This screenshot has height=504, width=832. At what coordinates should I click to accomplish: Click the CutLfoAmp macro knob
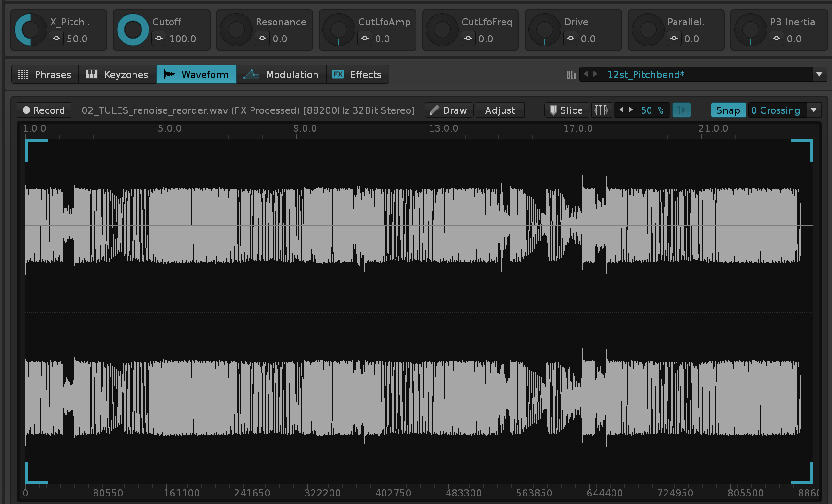tap(339, 30)
